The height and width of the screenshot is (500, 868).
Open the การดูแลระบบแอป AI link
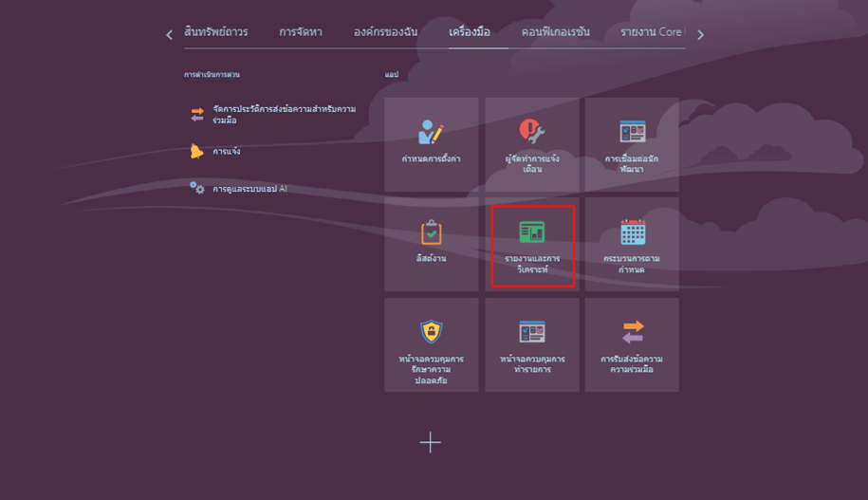(249, 189)
